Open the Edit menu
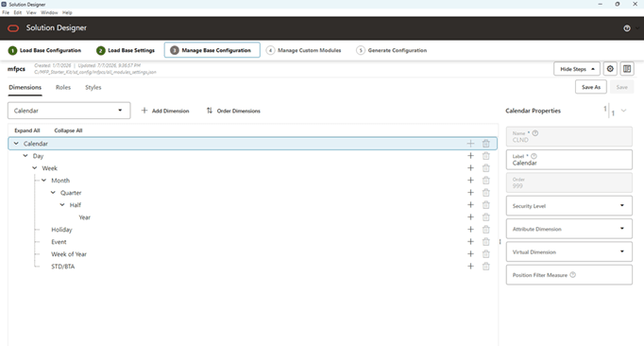The width and height of the screenshot is (644, 346). coord(18,12)
